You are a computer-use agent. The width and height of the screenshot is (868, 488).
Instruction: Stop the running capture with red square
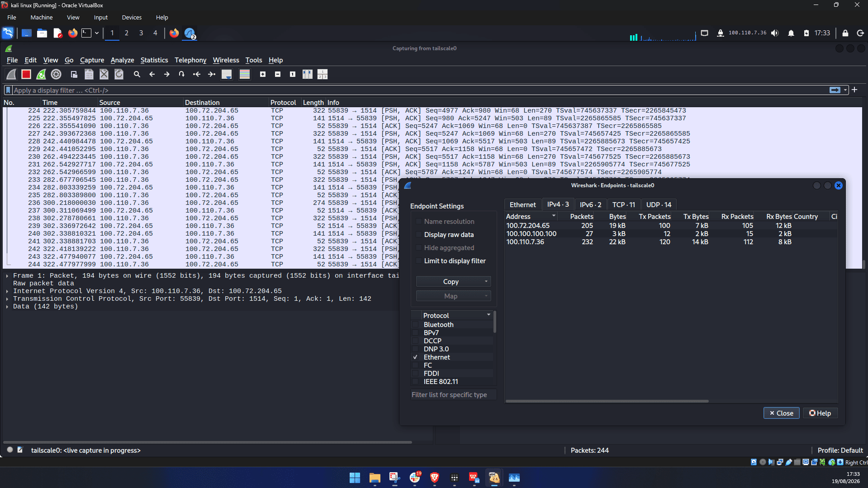26,74
